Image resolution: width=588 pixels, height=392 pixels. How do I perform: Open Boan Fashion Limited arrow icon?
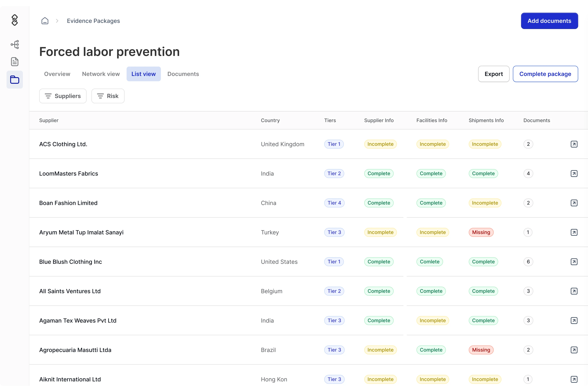coord(574,203)
